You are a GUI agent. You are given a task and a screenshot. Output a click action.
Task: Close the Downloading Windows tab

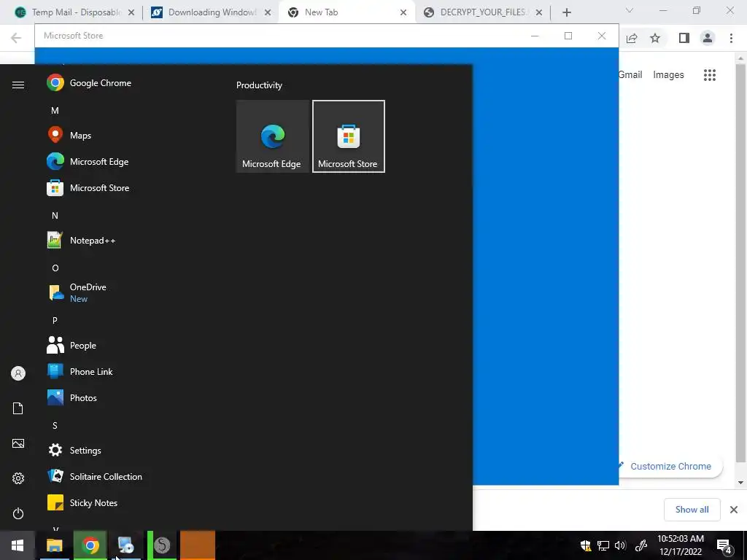[268, 12]
